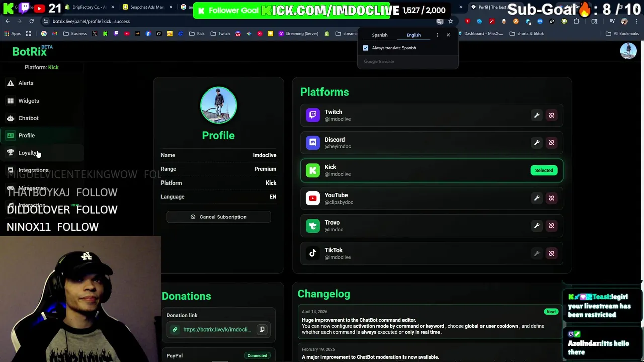This screenshot has width=644, height=362.
Task: Select Spanish tab in Google Translate popup
Action: (380, 35)
